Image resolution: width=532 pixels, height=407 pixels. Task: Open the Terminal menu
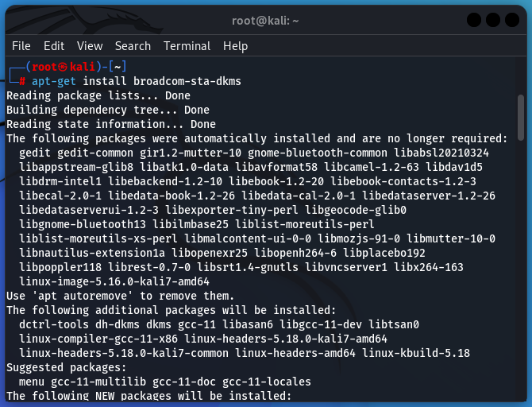click(x=187, y=46)
